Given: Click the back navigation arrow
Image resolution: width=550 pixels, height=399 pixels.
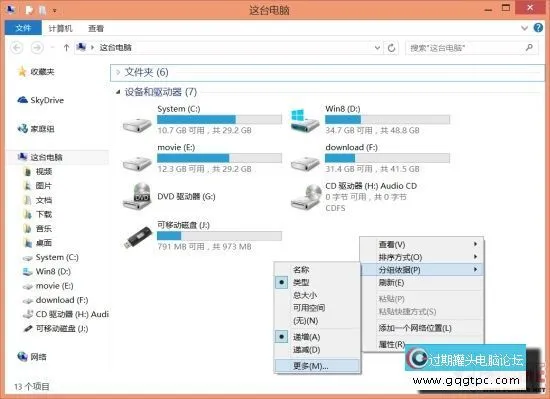Looking at the screenshot, I should pos(17,47).
